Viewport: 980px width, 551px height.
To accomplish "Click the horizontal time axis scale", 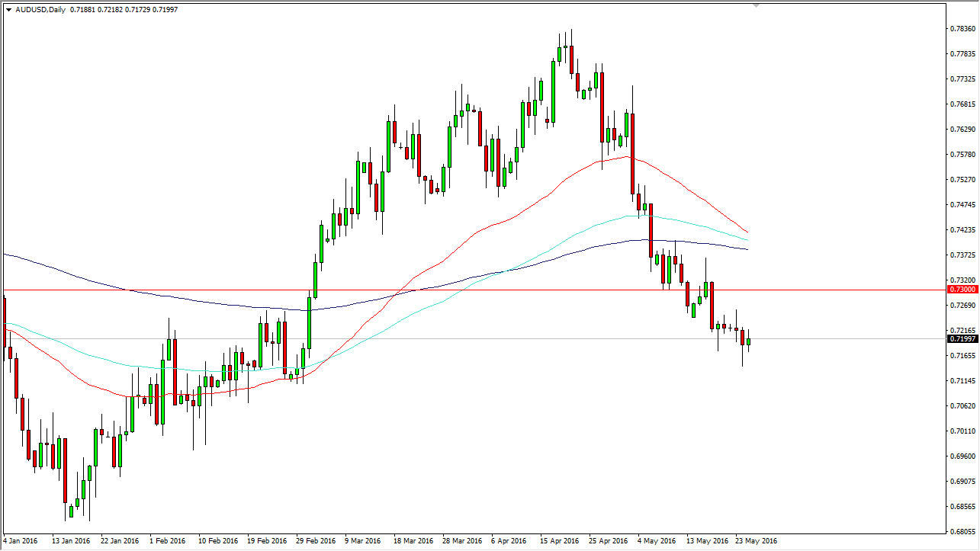I will (x=458, y=540).
